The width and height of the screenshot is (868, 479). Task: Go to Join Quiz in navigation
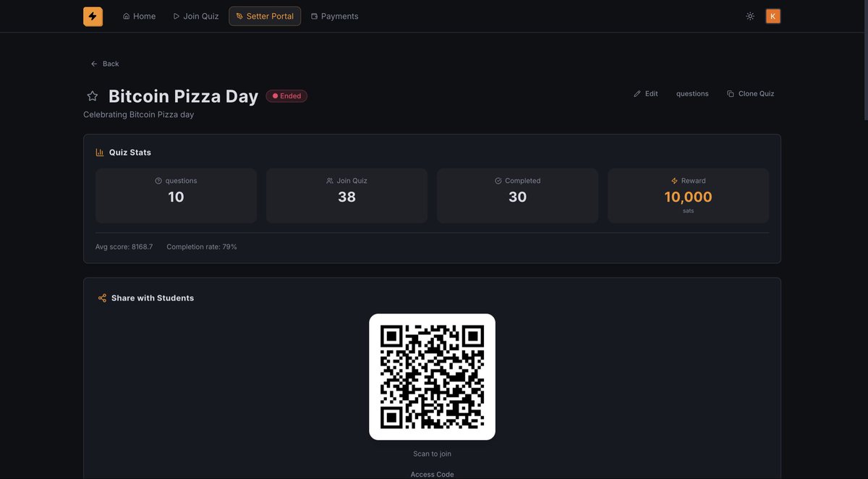pos(196,16)
